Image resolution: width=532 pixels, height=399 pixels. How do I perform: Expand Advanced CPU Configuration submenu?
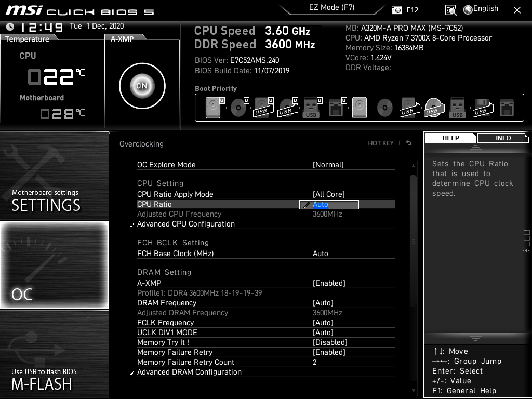pyautogui.click(x=185, y=224)
